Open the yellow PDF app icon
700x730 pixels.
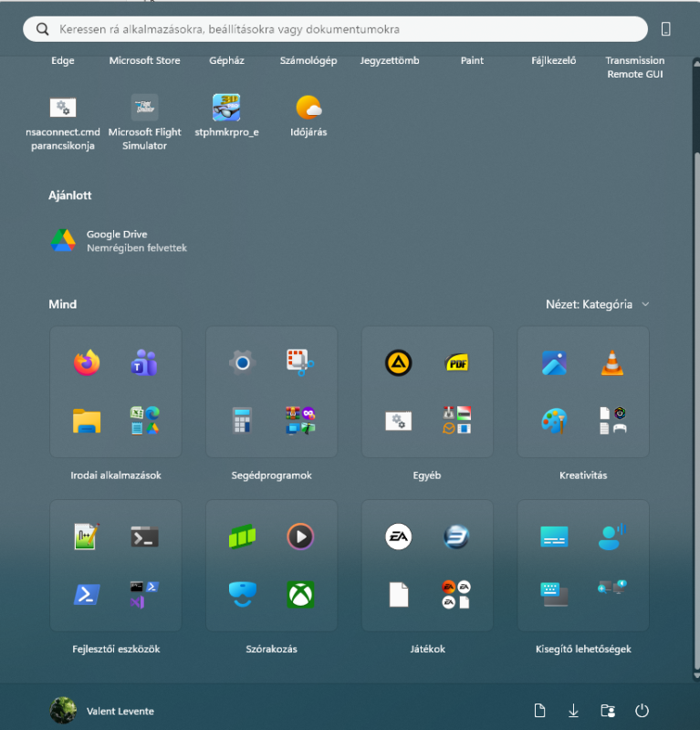pos(456,362)
